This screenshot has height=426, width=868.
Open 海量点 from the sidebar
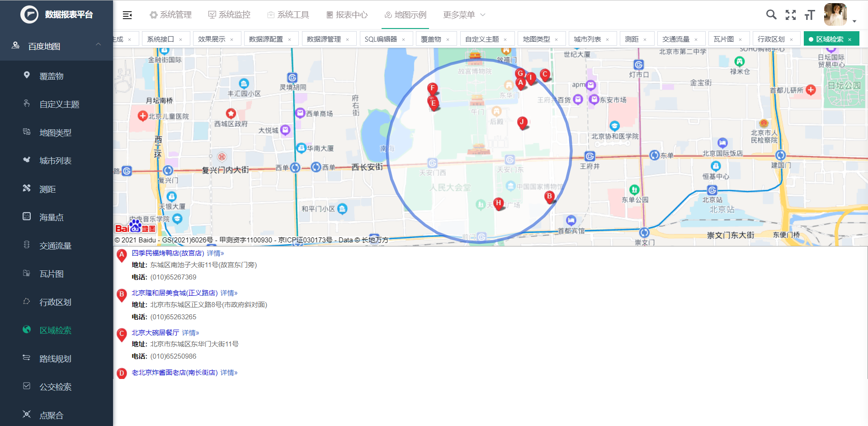pos(51,217)
